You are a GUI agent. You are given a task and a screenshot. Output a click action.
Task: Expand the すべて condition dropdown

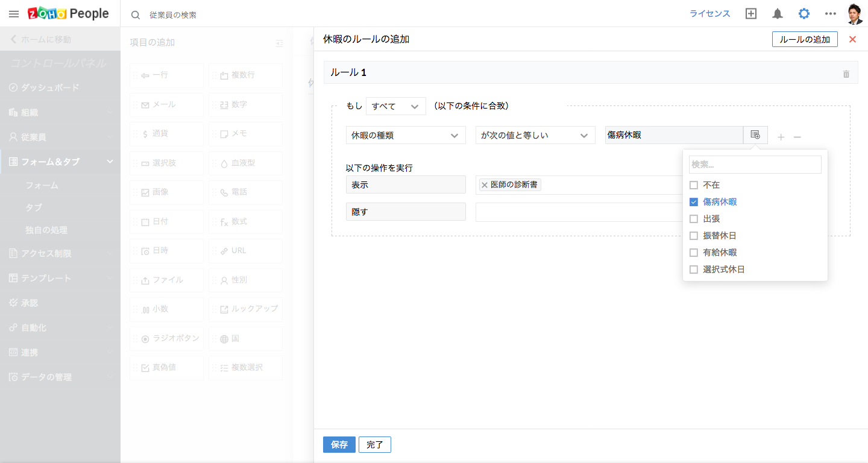click(395, 106)
